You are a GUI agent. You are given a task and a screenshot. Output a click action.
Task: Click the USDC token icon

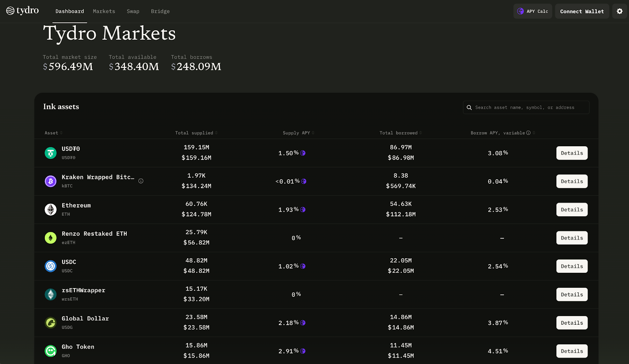point(50,266)
